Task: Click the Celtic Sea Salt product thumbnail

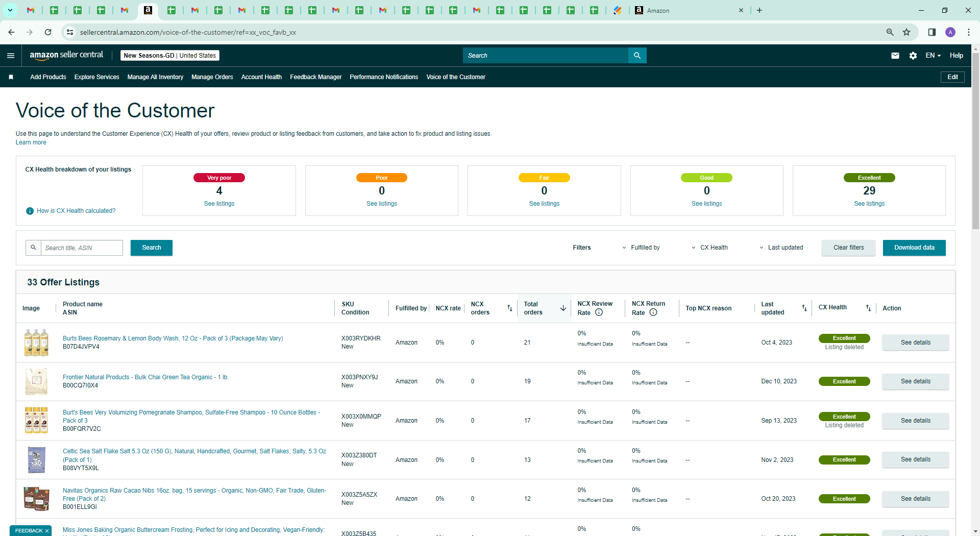Action: tap(36, 459)
